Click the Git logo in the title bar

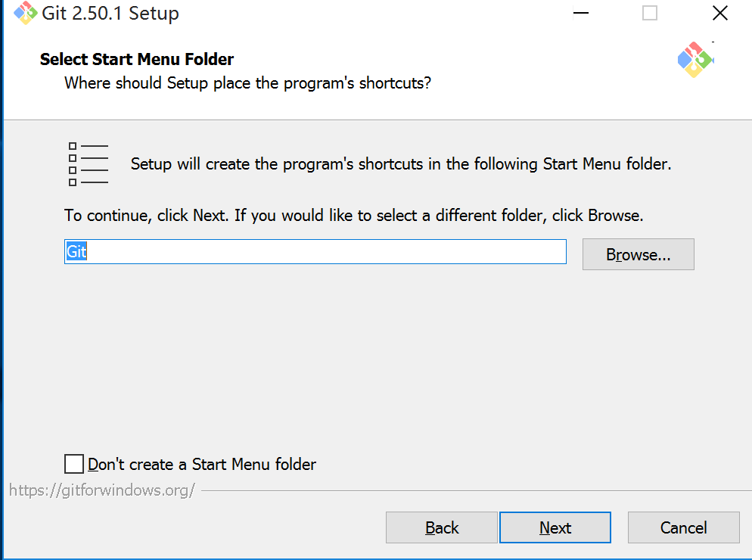point(26,12)
